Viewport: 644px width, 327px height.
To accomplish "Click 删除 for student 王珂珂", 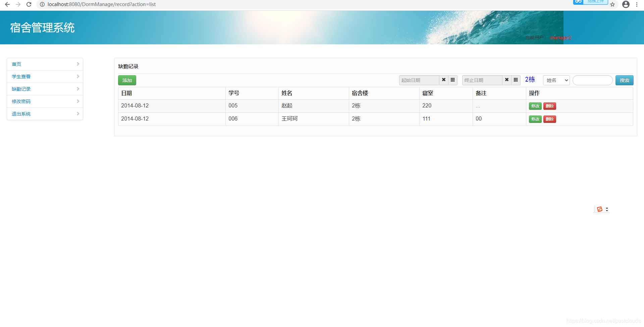I will click(550, 119).
